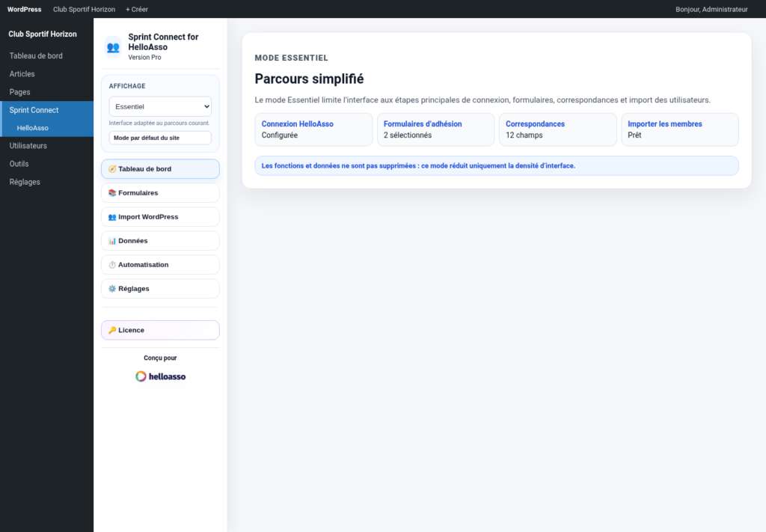The image size is (766, 532).
Task: Go to Import WordPress section
Action: (x=160, y=217)
